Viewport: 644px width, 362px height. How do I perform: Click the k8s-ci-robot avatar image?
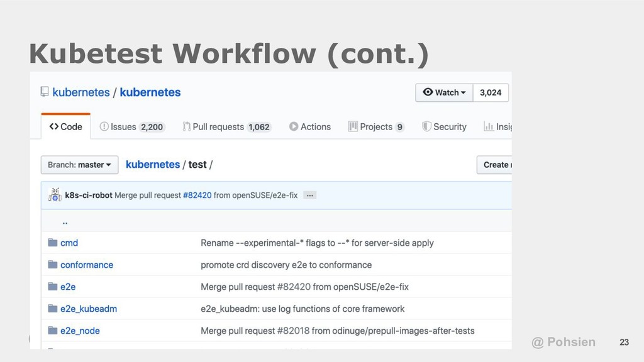click(55, 195)
